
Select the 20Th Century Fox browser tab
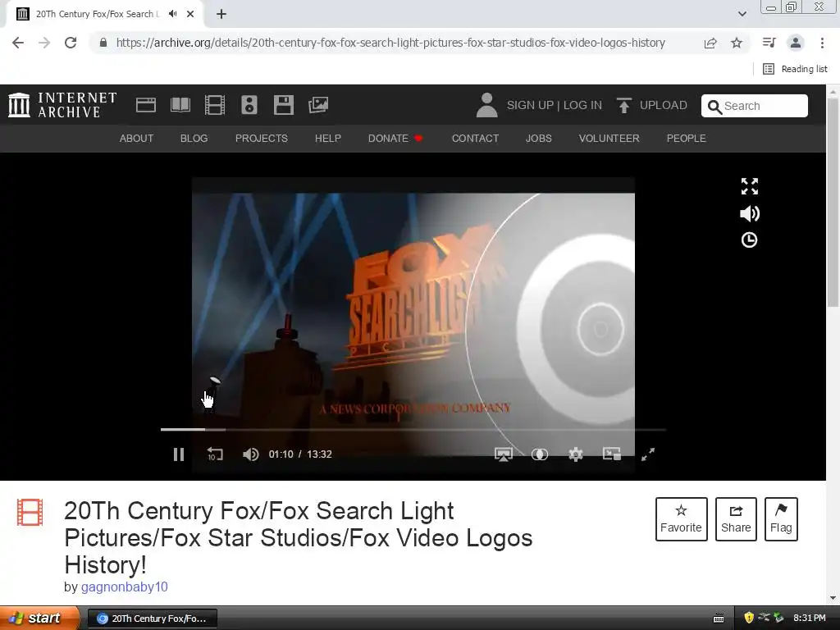(98, 14)
